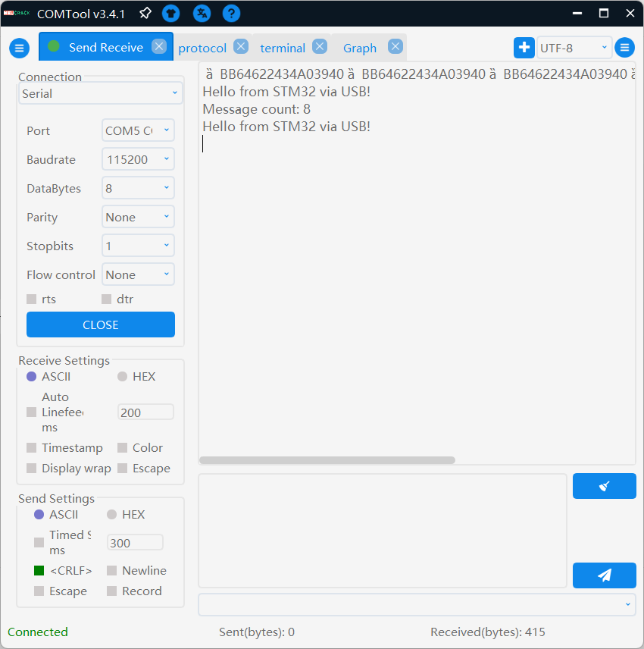This screenshot has width=644, height=649.
Task: Close the terminal tab
Action: click(319, 46)
